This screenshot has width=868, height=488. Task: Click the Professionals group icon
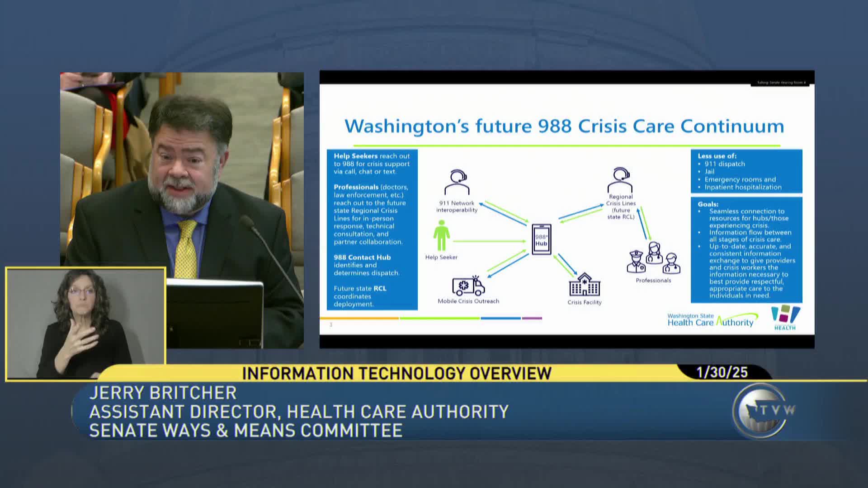tap(653, 258)
